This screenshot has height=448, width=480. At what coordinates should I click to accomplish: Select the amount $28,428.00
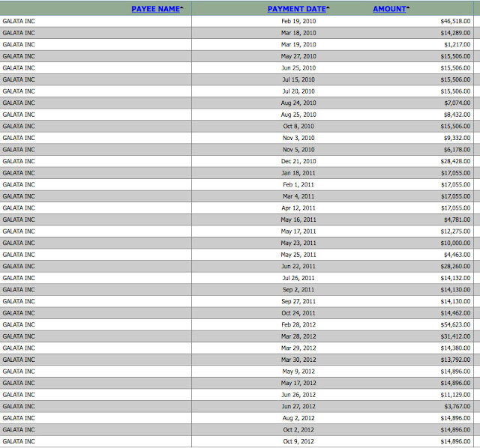click(x=455, y=161)
